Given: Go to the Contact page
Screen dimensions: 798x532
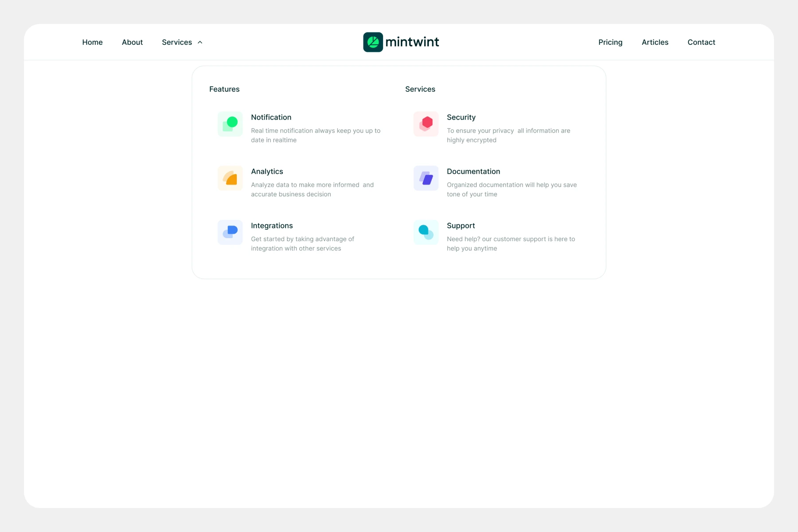Looking at the screenshot, I should 701,42.
